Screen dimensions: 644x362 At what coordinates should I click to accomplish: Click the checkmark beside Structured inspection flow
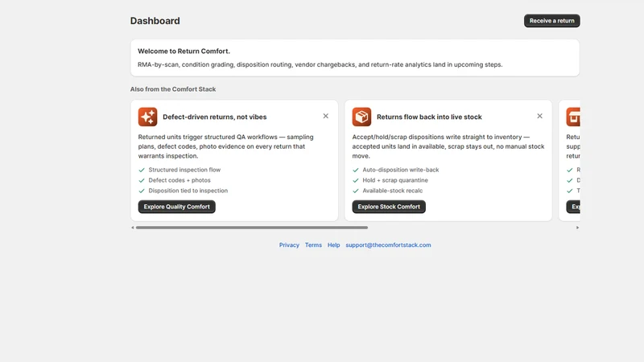pos(142,170)
